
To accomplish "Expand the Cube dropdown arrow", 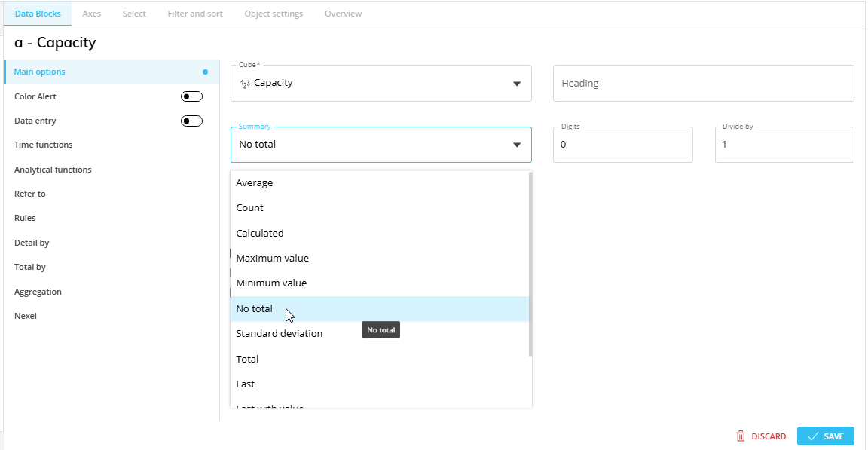I will [x=517, y=84].
